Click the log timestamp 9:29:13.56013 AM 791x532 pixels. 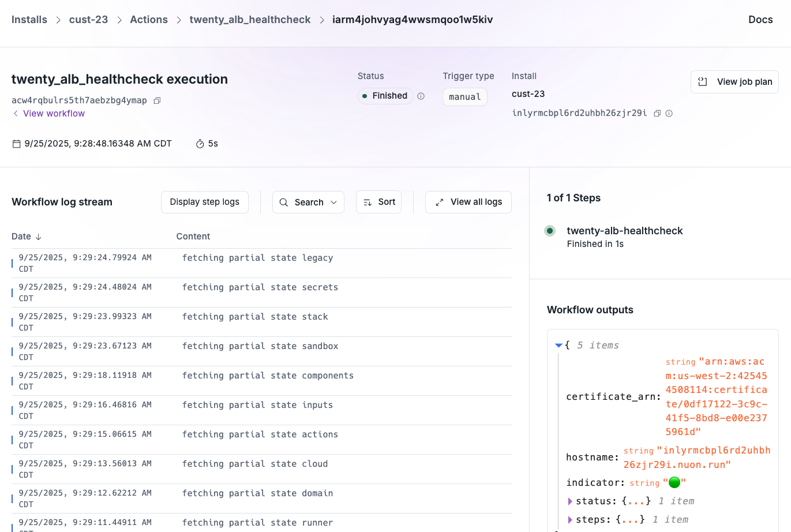click(85, 469)
